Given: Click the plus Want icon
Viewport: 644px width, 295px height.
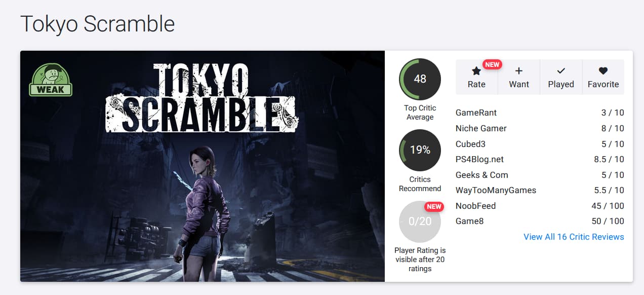Looking at the screenshot, I should coord(518,71).
